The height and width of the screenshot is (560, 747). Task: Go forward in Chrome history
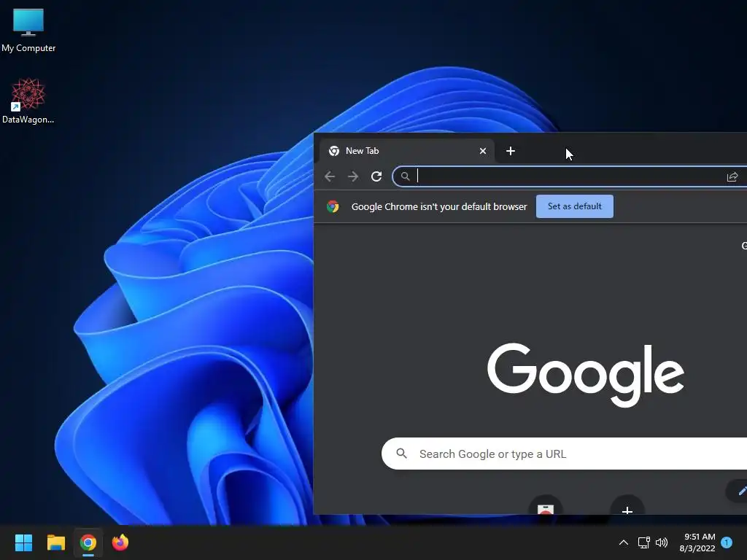coord(353,176)
